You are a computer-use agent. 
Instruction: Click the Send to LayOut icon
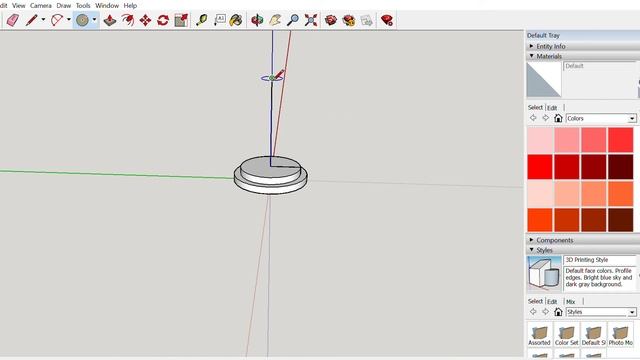coord(367,20)
